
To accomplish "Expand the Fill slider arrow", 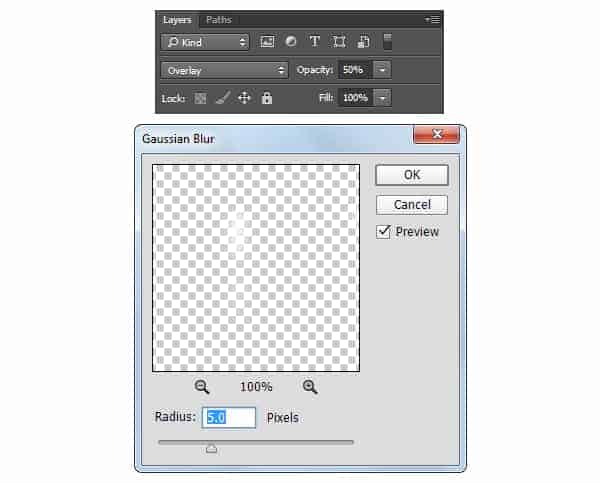I will 382,98.
